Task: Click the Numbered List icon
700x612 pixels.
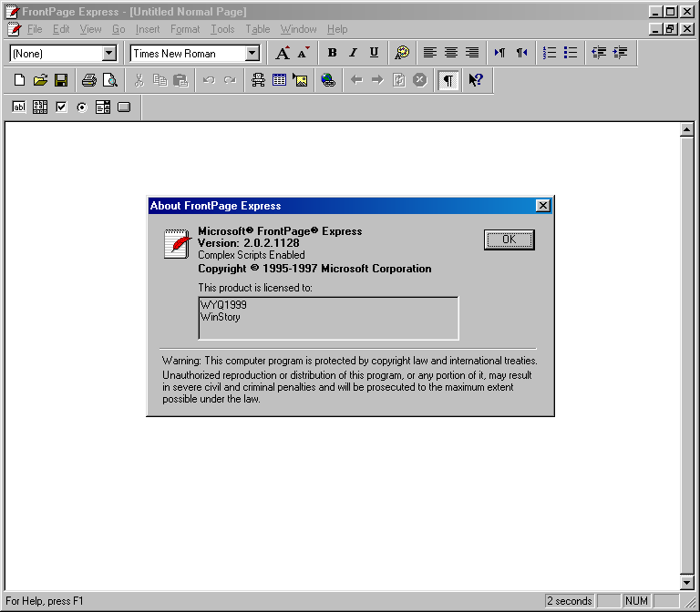Action: [x=549, y=53]
